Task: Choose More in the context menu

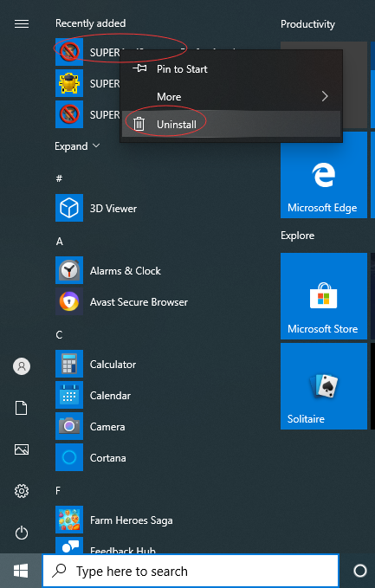Action: (x=231, y=97)
